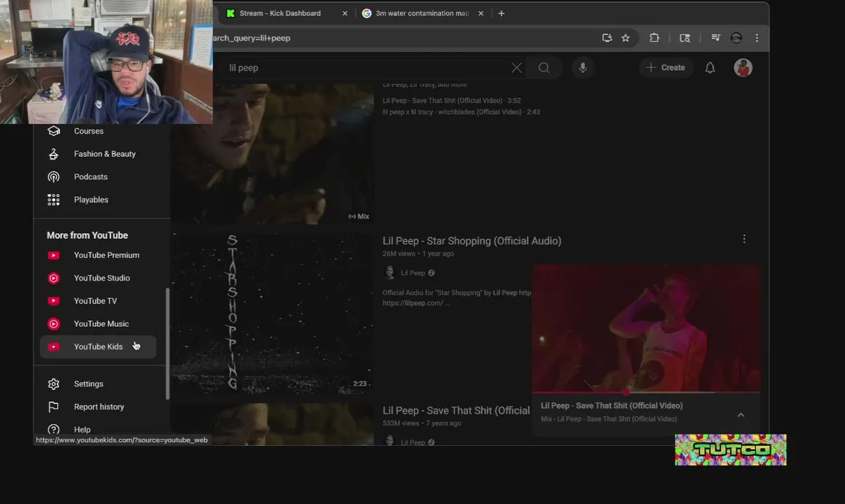The width and height of the screenshot is (845, 504).
Task: Switch to Stream - Kick Dashboard tab
Action: pos(280,13)
